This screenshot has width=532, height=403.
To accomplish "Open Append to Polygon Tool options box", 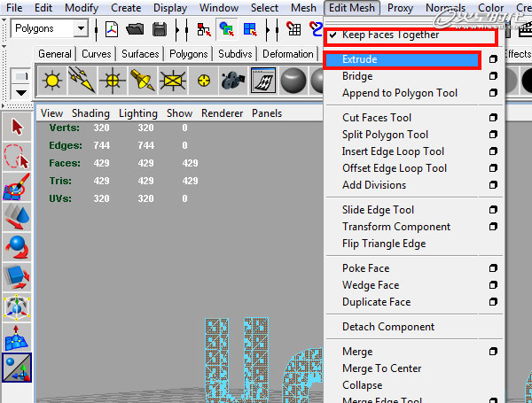I will pos(493,92).
